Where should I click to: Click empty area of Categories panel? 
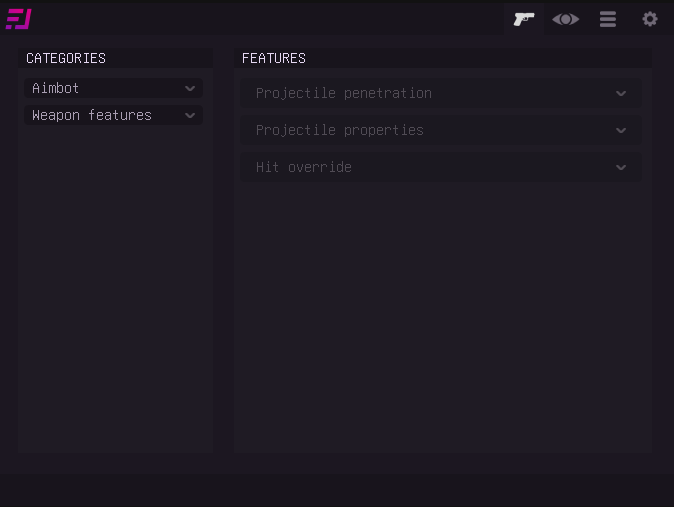point(115,300)
